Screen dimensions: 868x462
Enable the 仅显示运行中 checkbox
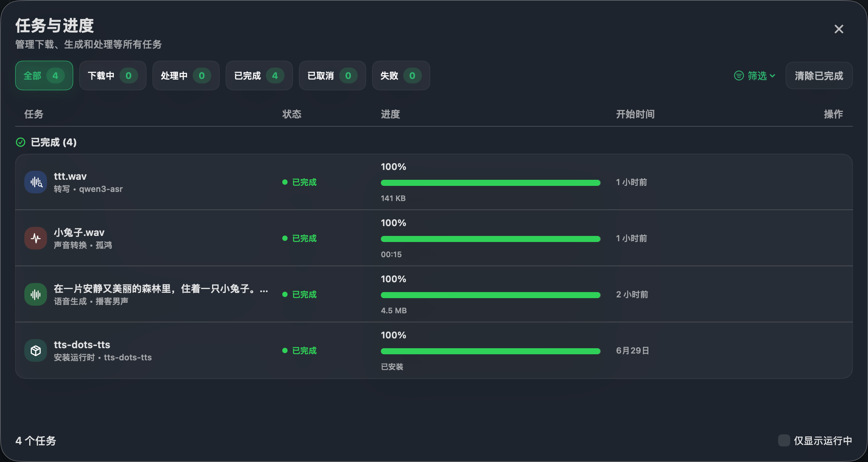[x=784, y=440]
